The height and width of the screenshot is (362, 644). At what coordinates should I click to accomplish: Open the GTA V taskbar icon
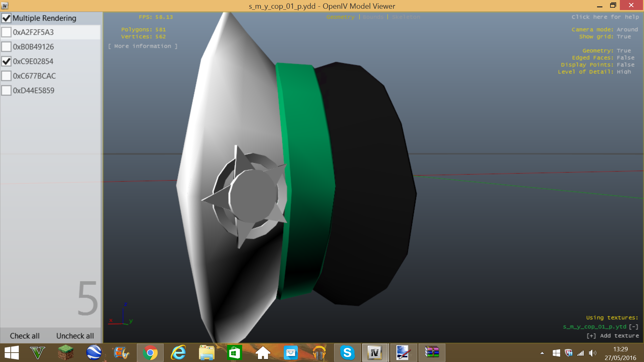coord(38,353)
